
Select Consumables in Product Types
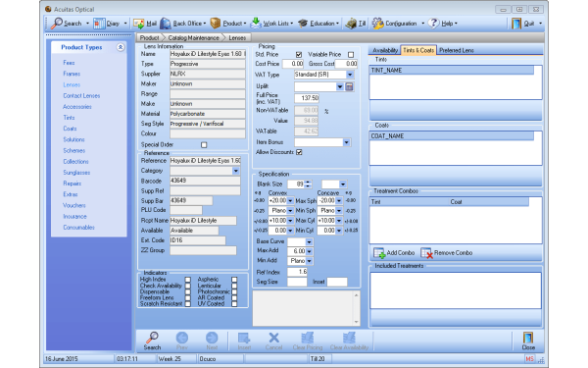tap(78, 228)
